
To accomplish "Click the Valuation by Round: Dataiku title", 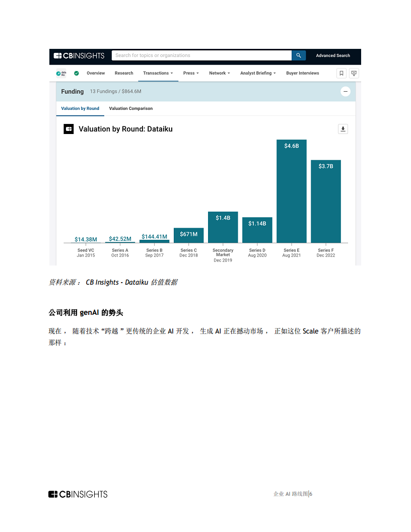I will pos(125,129).
